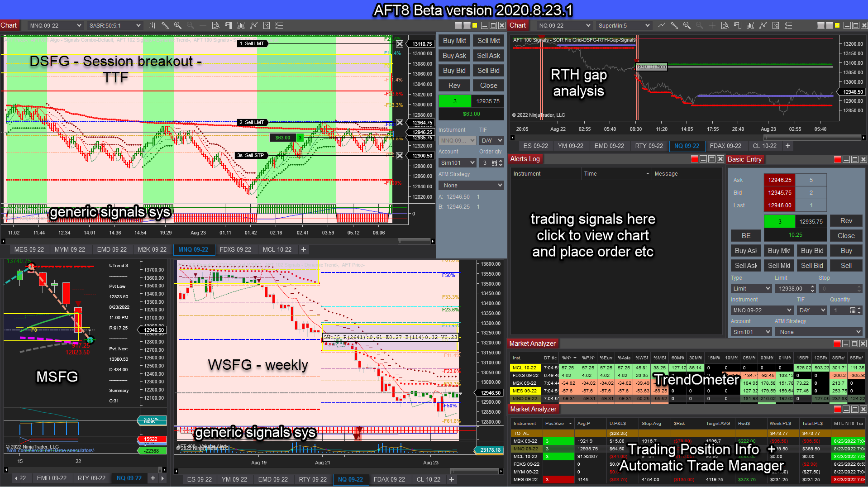Open the Strategies icon on left chart toolbar
This screenshot has width=868, height=487.
pyautogui.click(x=253, y=25)
